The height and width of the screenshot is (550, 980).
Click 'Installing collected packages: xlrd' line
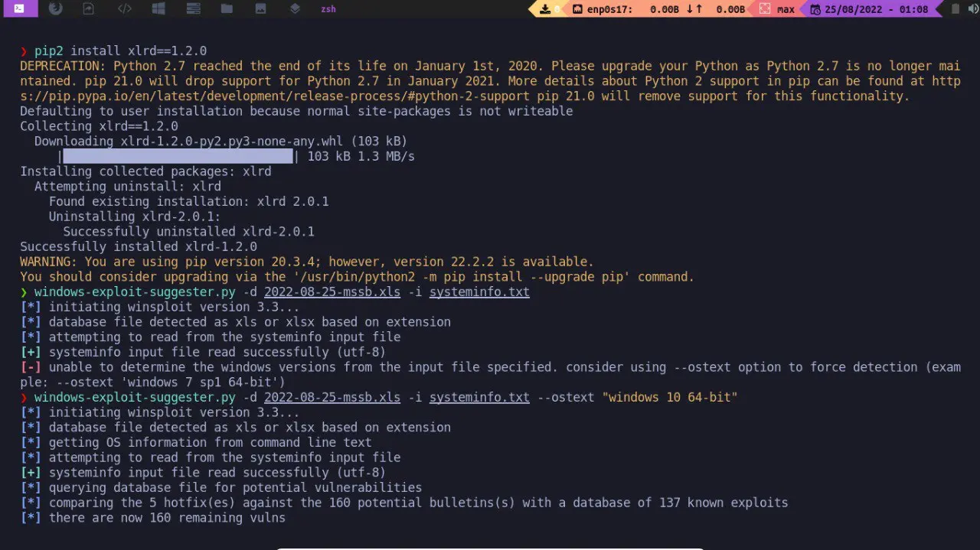[145, 171]
